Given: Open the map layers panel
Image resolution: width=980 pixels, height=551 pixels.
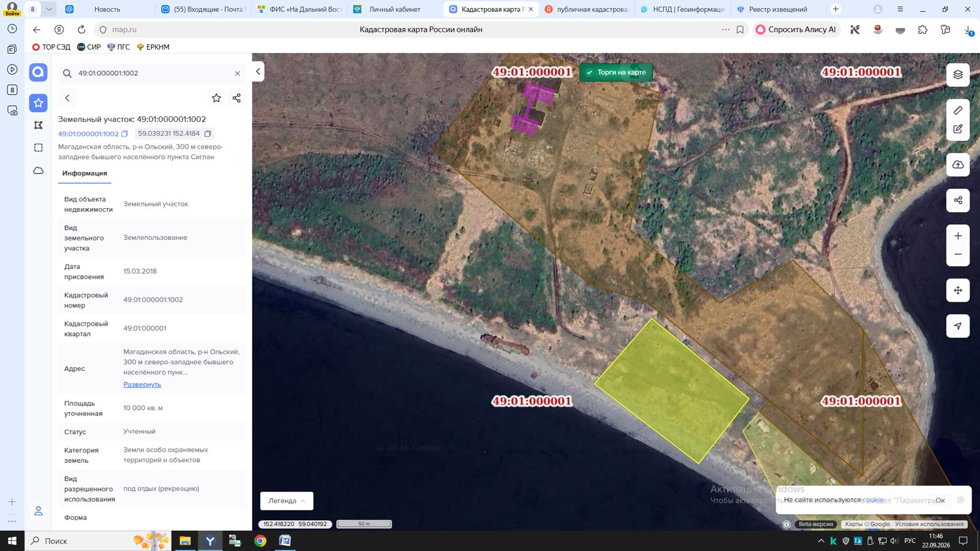Looking at the screenshot, I should (958, 75).
